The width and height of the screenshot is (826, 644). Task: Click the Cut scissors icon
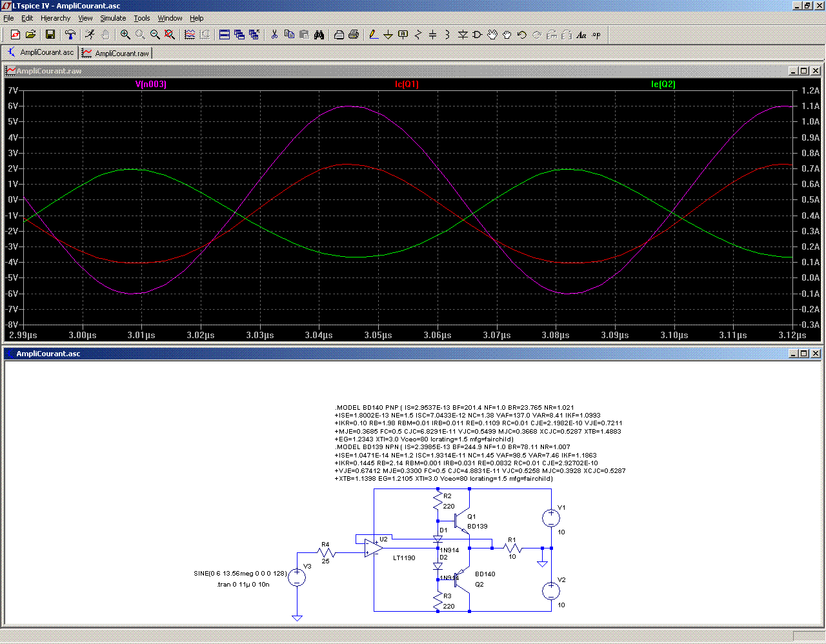point(274,35)
